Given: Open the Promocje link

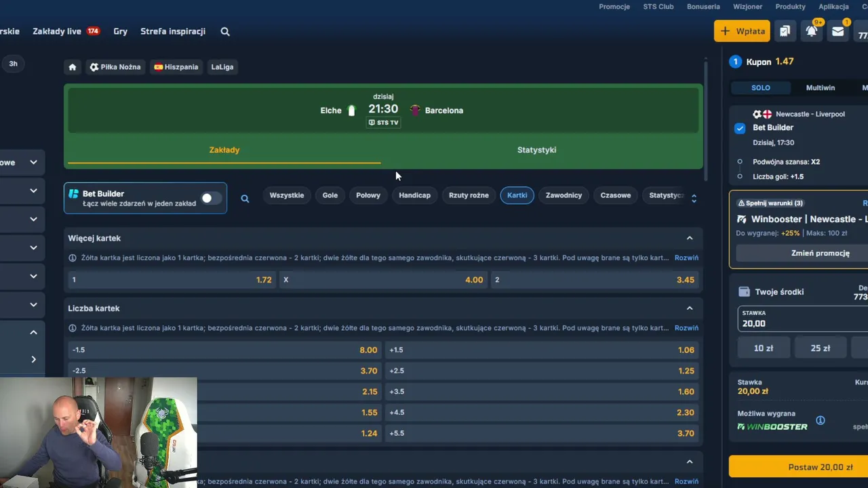Looking at the screenshot, I should pos(614,7).
